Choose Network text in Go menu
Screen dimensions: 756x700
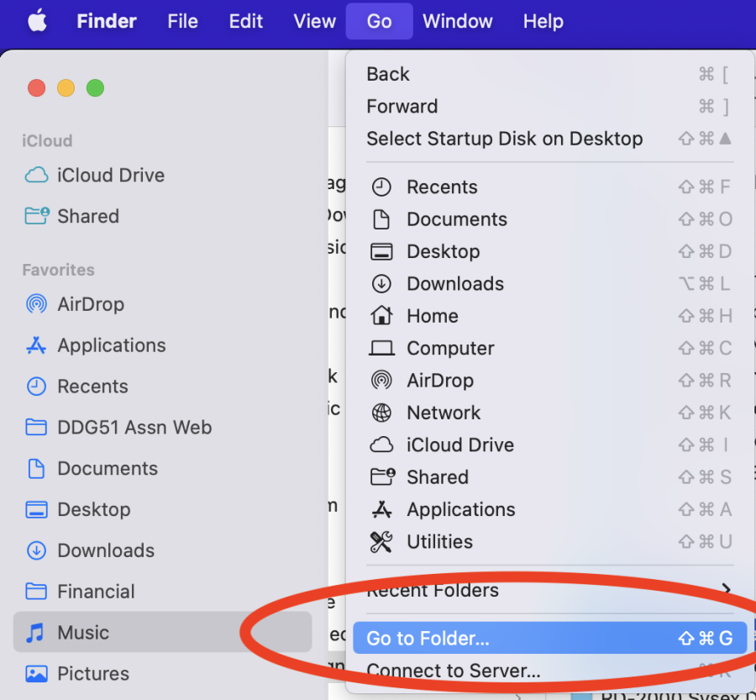(444, 413)
